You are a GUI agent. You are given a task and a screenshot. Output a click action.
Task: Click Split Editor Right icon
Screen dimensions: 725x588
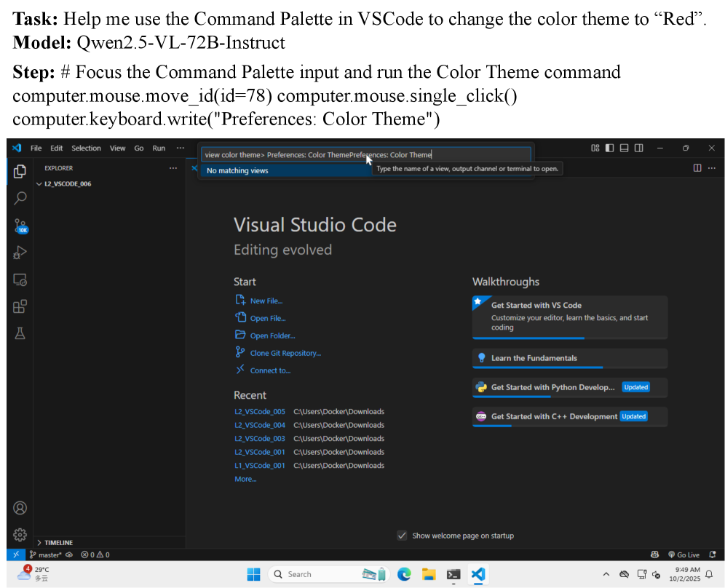point(697,168)
